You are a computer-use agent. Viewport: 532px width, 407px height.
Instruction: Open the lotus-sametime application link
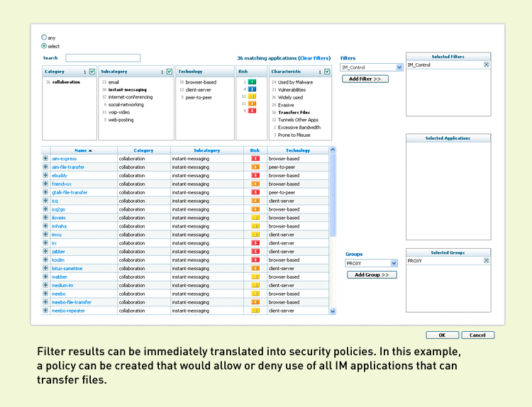(67, 268)
